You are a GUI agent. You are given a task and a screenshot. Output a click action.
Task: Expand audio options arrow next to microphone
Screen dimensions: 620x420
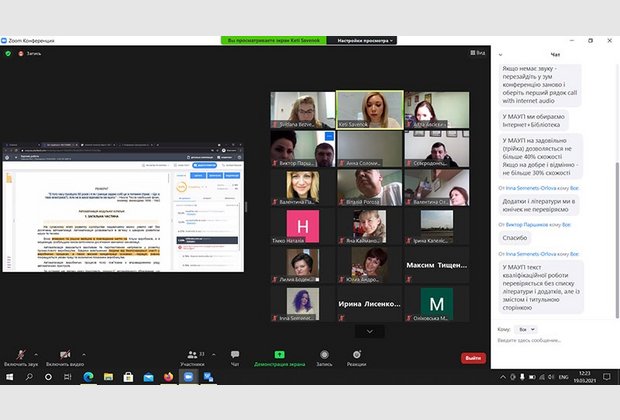point(36,354)
